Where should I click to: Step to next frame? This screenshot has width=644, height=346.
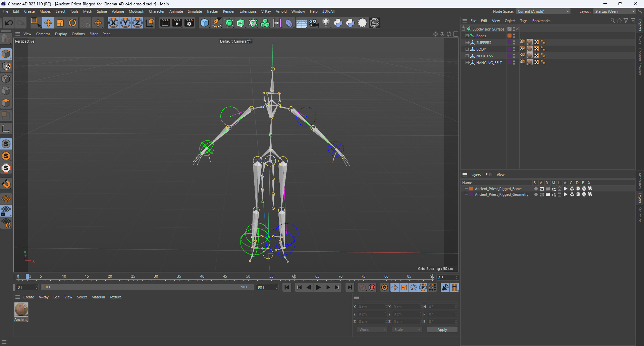coord(327,287)
